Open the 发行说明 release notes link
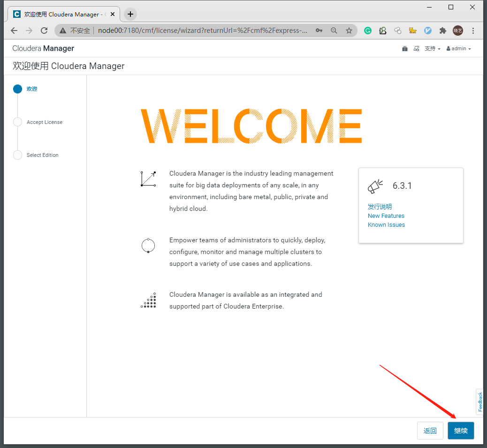The height and width of the screenshot is (448, 487). point(380,207)
